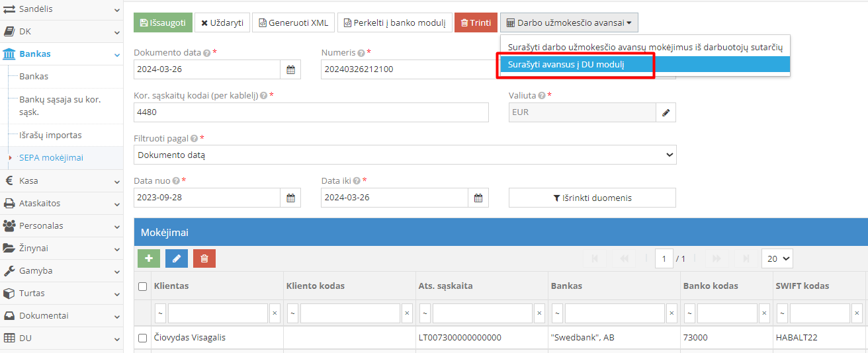Open calendar picker for Data nuo
The height and width of the screenshot is (353, 868).
[x=290, y=198]
